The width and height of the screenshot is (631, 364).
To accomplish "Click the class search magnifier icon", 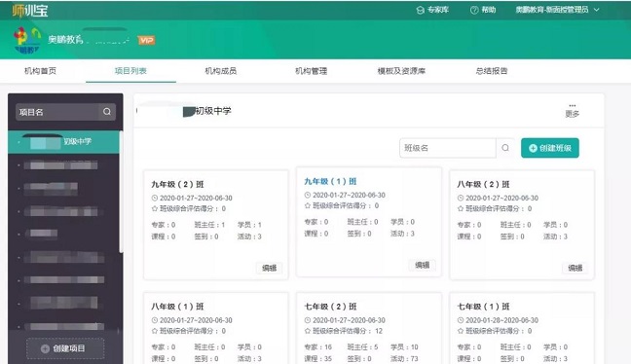I will tap(505, 148).
